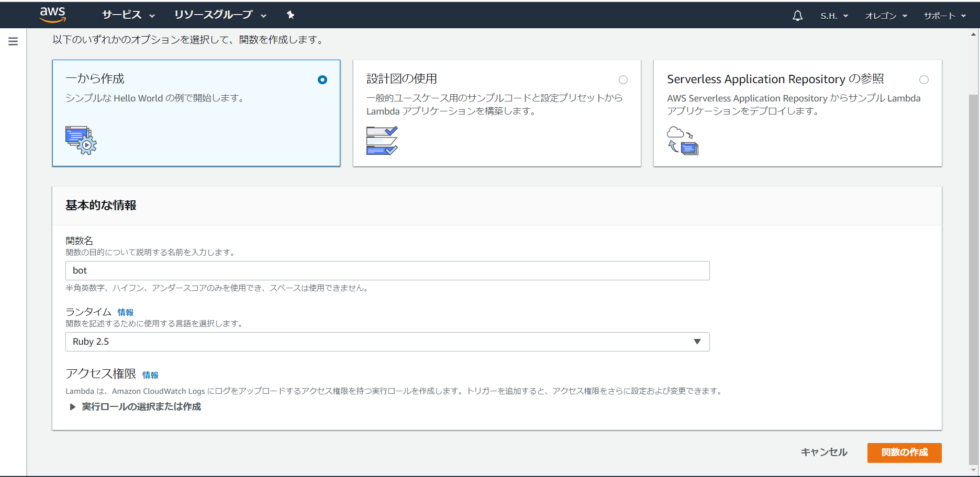Click the AWS logo home icon

pos(53,15)
